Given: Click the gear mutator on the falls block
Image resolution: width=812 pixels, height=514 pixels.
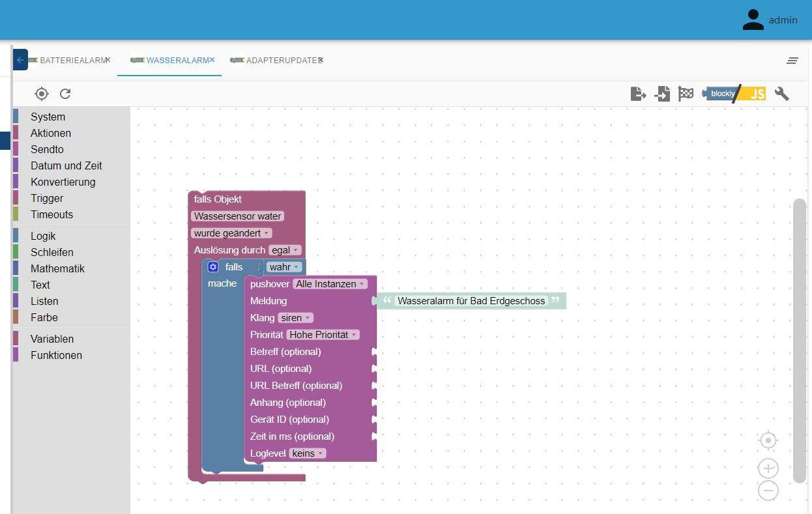Looking at the screenshot, I should tap(213, 266).
